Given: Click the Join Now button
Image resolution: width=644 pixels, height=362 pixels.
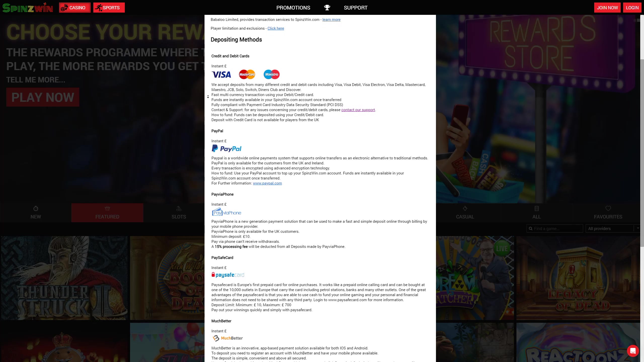Looking at the screenshot, I should [x=607, y=8].
